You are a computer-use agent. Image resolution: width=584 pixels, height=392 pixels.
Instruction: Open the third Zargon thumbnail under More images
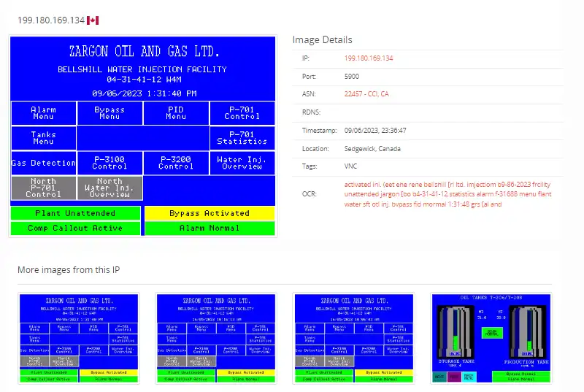coord(354,339)
